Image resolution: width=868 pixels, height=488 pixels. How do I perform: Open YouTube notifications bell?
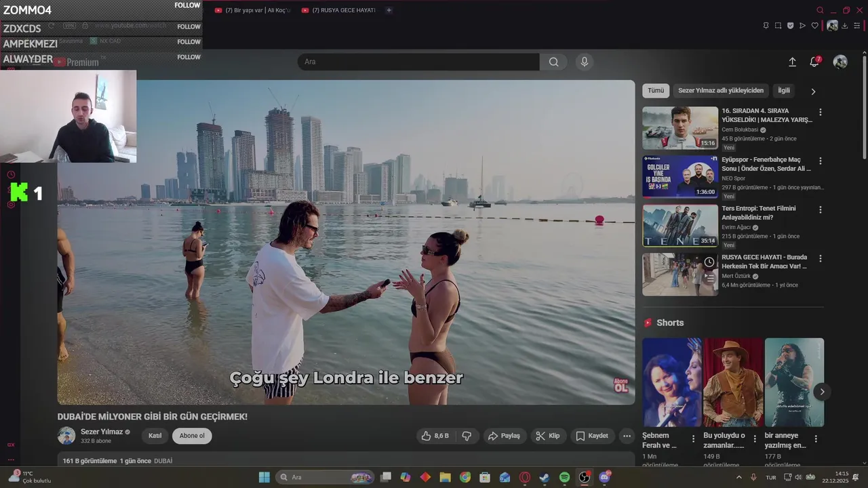tap(814, 62)
